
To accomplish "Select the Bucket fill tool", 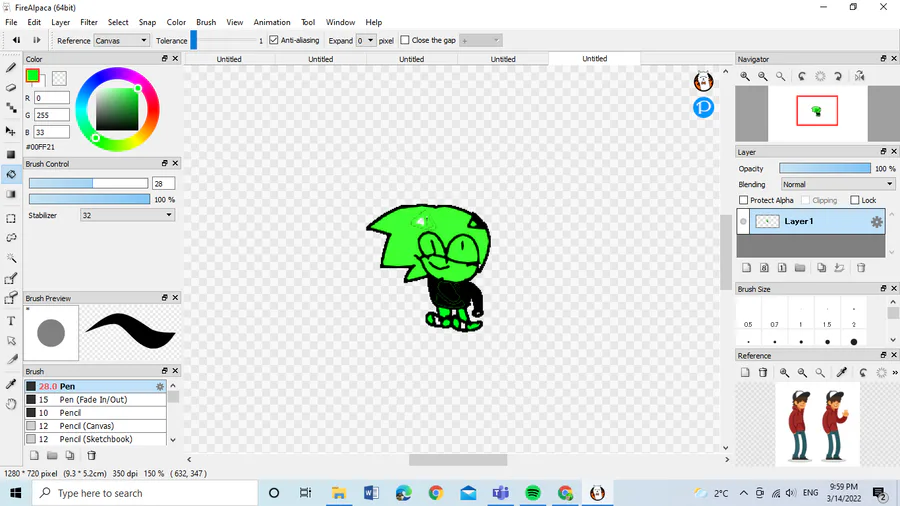I will (11, 174).
